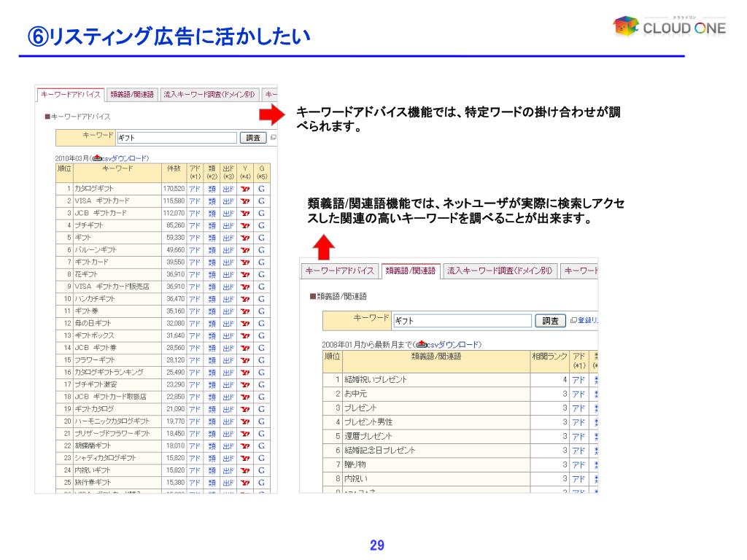
Task: Click Google icon in プチギフト激安 row
Action: tap(262, 384)
